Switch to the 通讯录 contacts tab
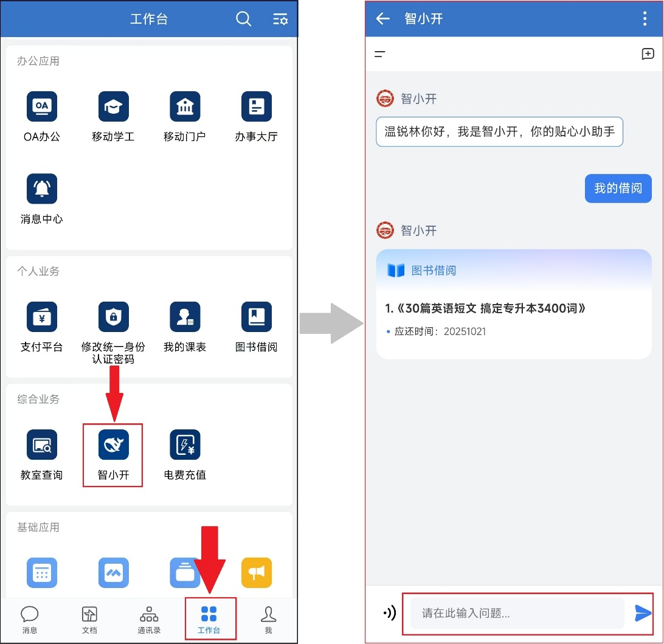664x644 pixels. pyautogui.click(x=149, y=619)
